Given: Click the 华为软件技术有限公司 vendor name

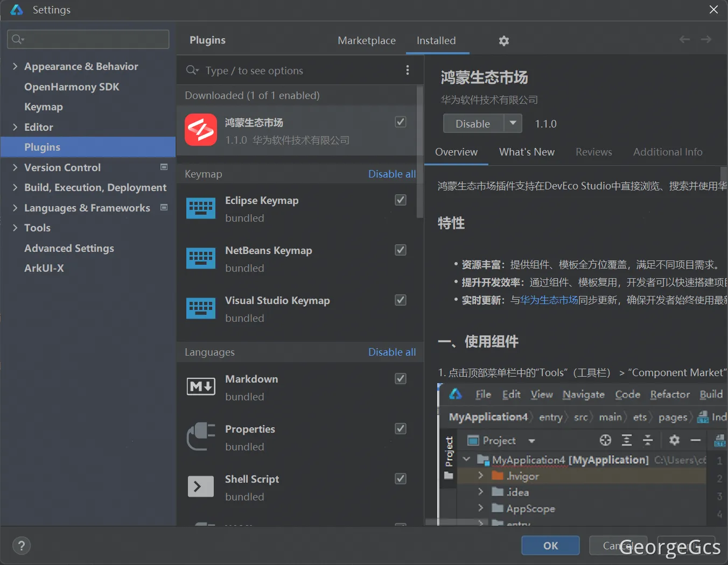Looking at the screenshot, I should (489, 100).
